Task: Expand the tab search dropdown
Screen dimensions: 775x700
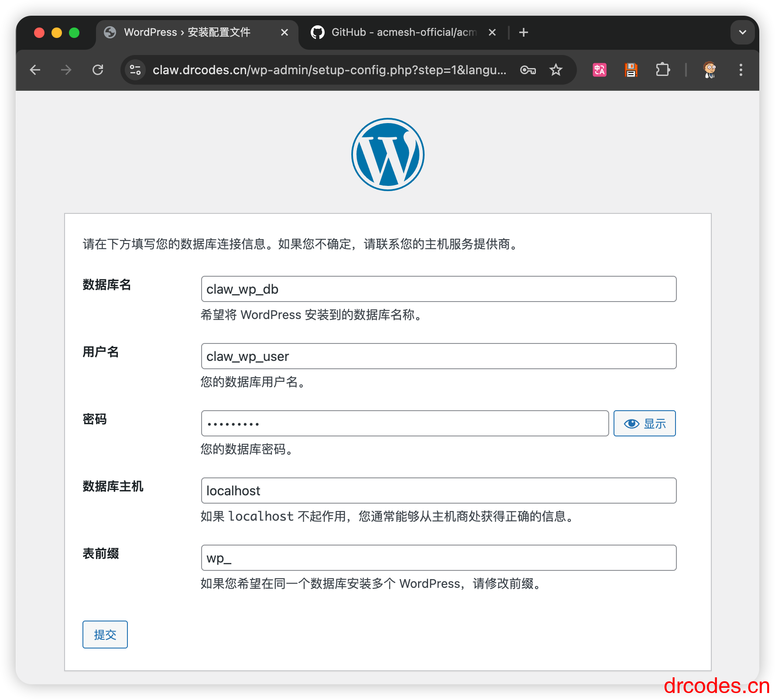Action: (x=742, y=32)
